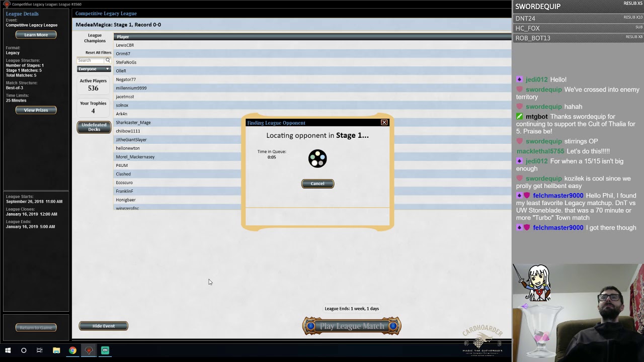Hide the event with Hide Event

click(x=103, y=326)
